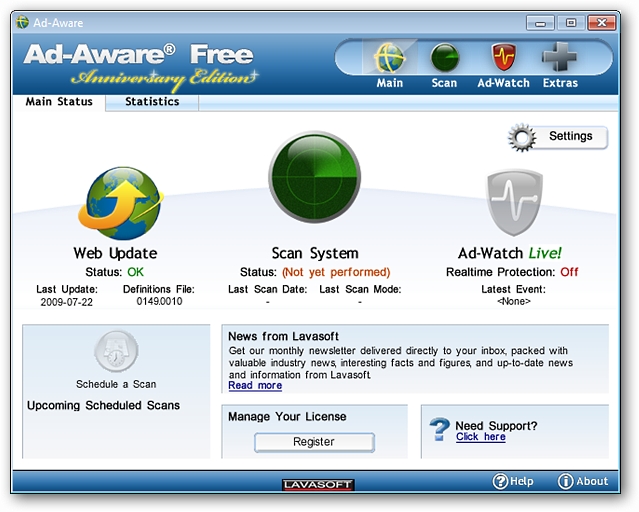Screen dimensions: 639x512
Task: Open the Click here support link
Action: coord(481,437)
